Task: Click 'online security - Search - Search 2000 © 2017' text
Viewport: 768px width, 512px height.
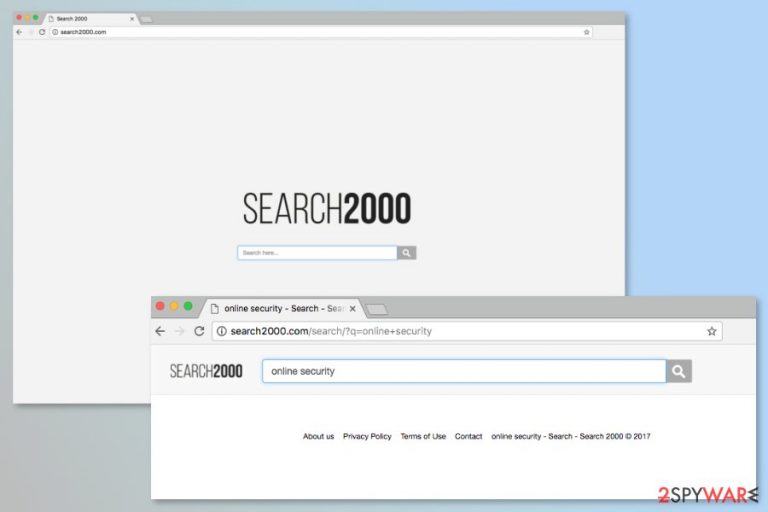Action: 571,436
